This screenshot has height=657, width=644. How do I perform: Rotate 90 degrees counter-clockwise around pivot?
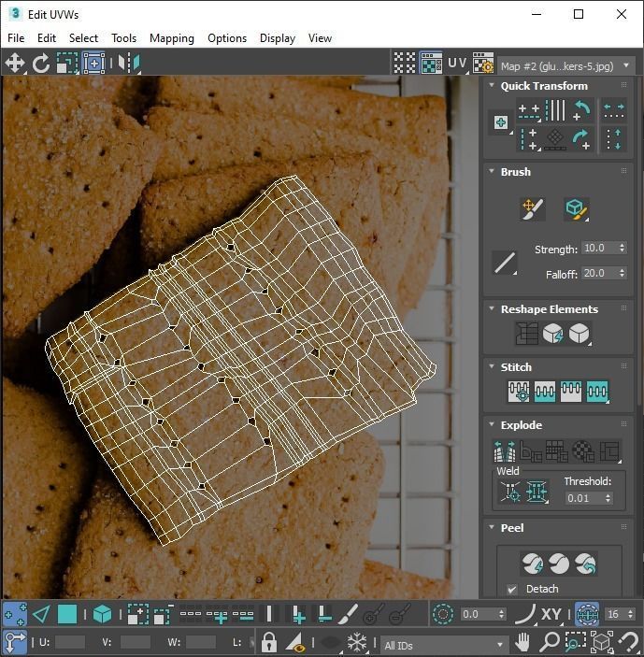[581, 110]
